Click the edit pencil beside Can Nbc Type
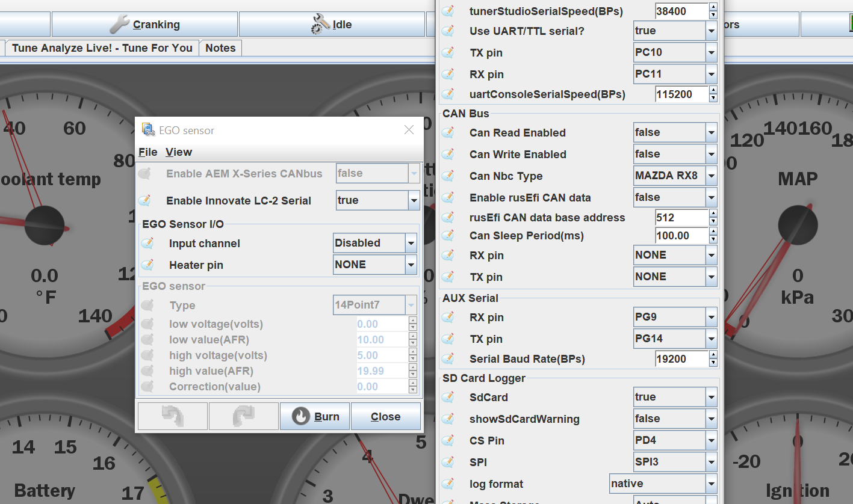The height and width of the screenshot is (504, 853). pos(447,176)
